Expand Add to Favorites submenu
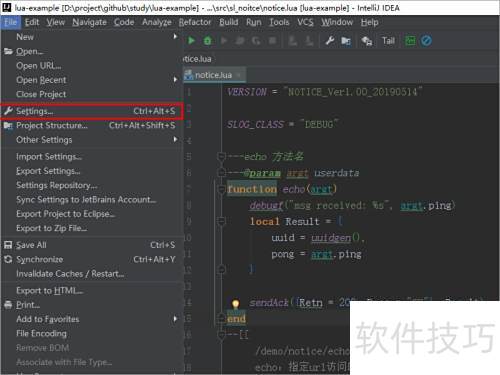 coord(91,319)
